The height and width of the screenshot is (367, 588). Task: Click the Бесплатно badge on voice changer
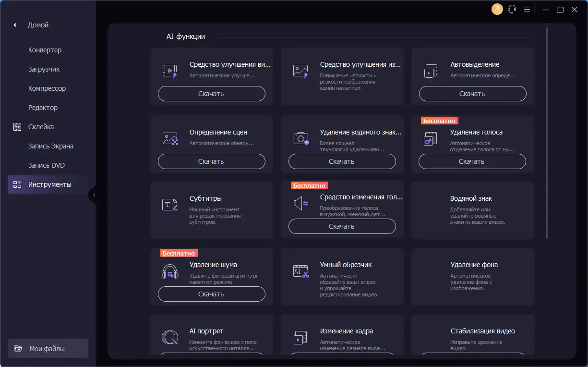pyautogui.click(x=310, y=185)
